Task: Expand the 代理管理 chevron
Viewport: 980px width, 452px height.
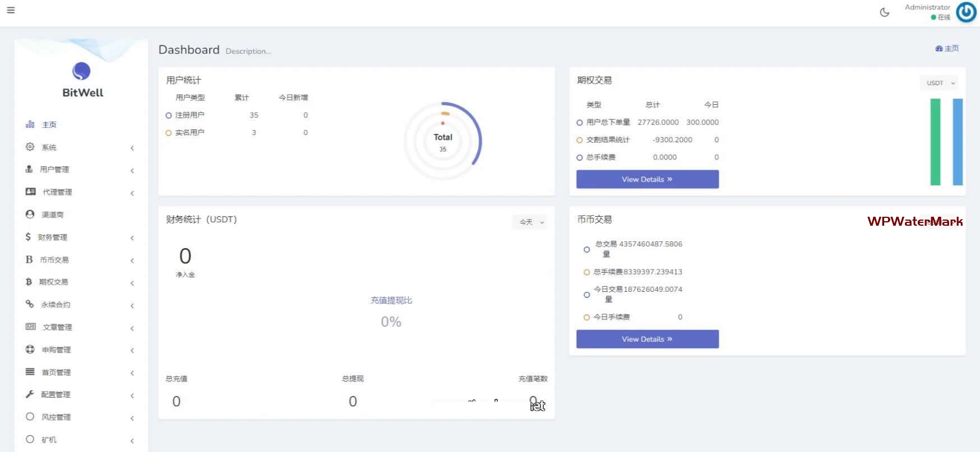Action: coord(132,193)
